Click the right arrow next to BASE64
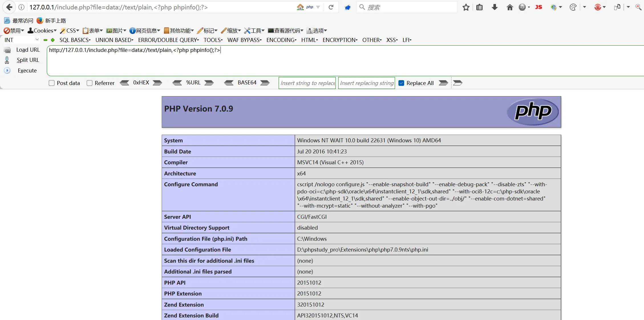 (265, 83)
